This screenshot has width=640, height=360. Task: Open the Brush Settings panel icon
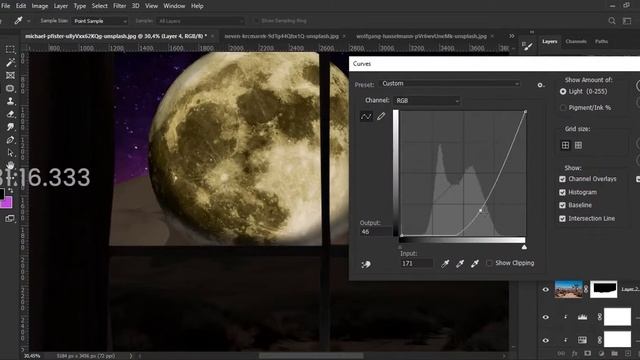[527, 46]
